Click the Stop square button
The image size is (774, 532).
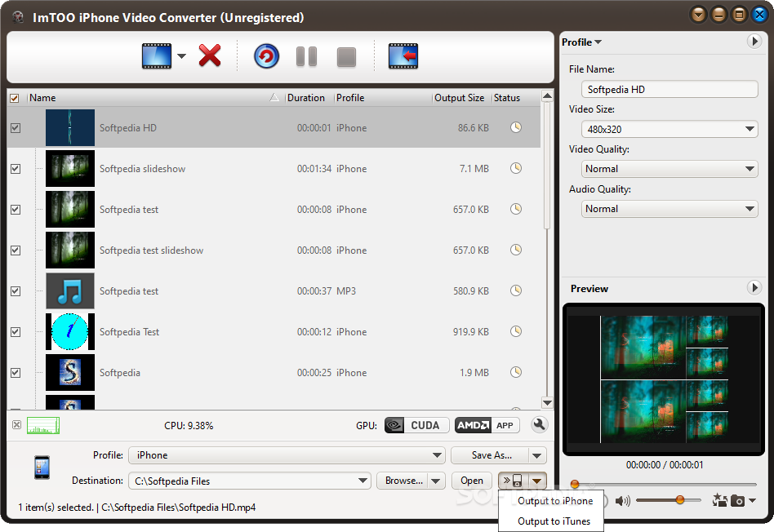click(x=346, y=57)
